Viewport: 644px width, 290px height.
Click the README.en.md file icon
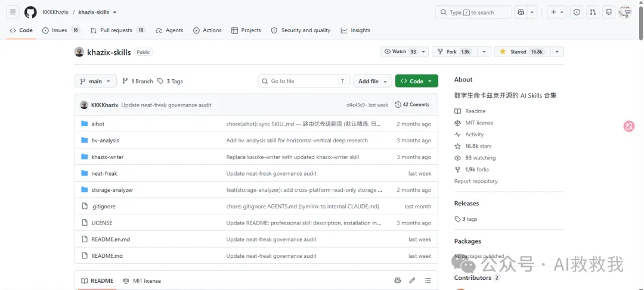tap(85, 239)
